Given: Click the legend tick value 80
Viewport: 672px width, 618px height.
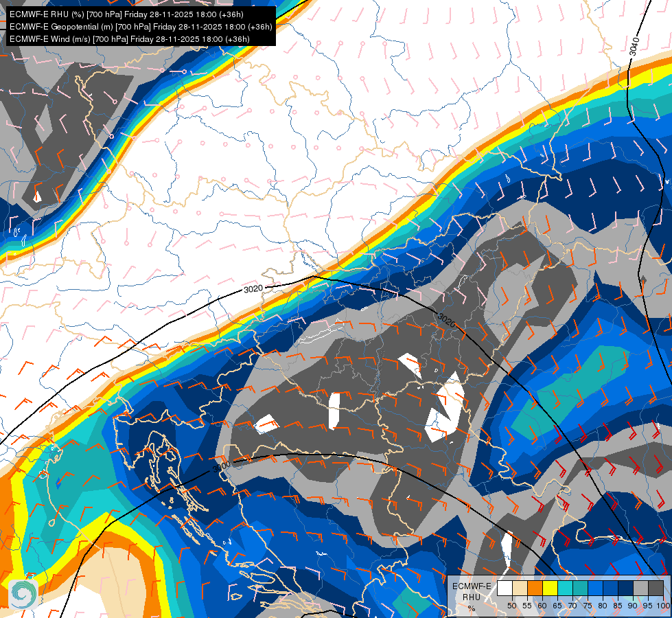Looking at the screenshot, I should click(603, 606).
